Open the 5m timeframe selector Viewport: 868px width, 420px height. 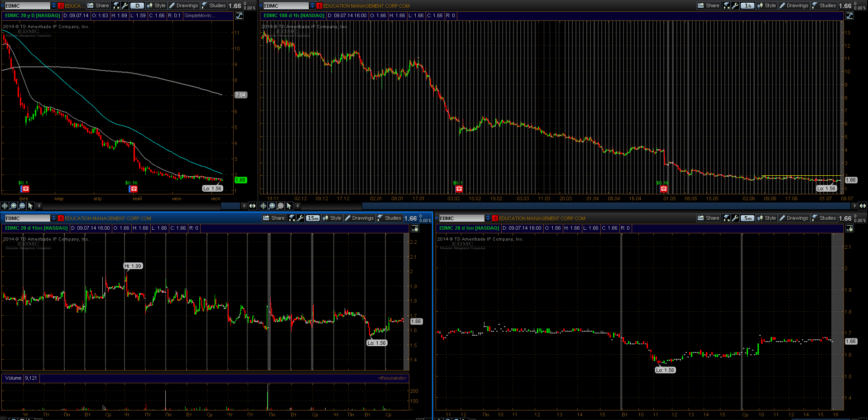tap(748, 218)
